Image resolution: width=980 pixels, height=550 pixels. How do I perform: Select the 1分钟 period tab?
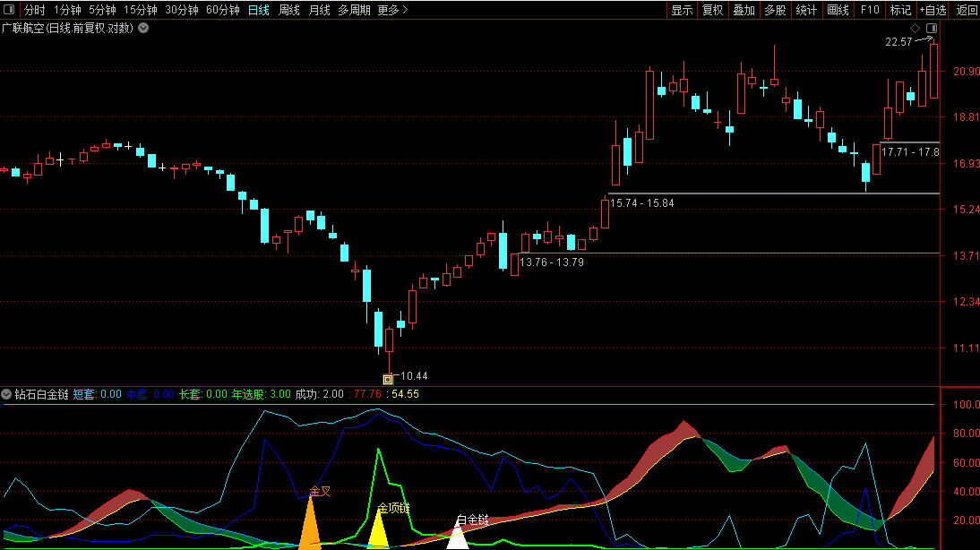[x=67, y=10]
